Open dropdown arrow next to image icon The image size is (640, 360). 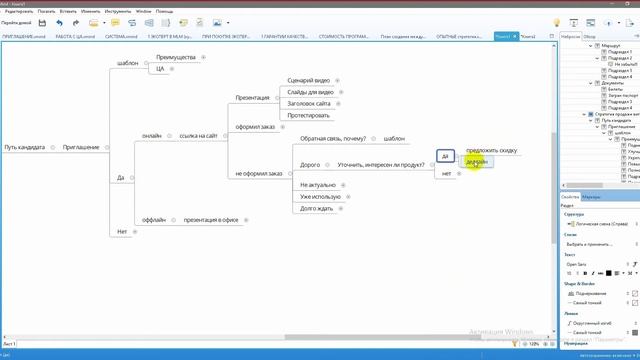[x=228, y=23]
